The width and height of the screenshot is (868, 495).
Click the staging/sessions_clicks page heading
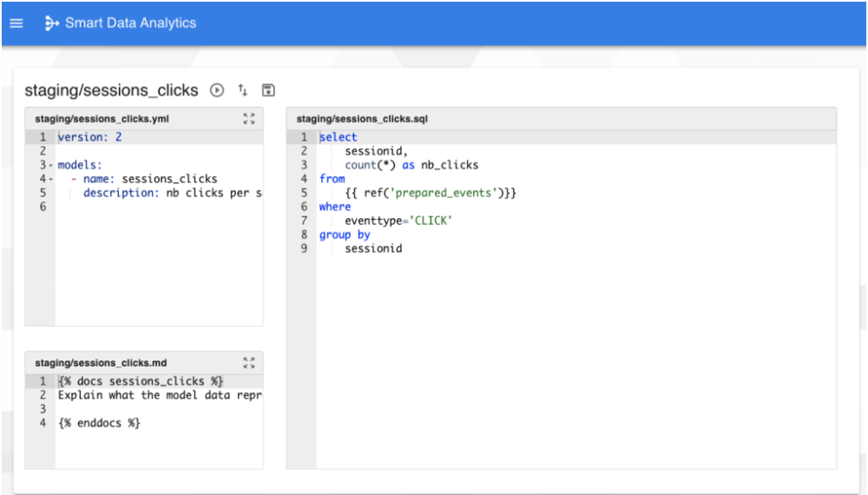pyautogui.click(x=111, y=90)
